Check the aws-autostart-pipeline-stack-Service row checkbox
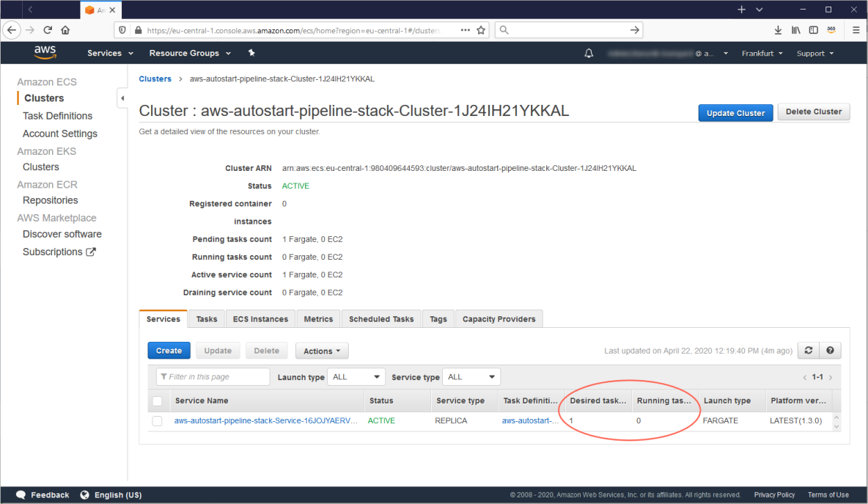Image resolution: width=868 pixels, height=504 pixels. 157,421
